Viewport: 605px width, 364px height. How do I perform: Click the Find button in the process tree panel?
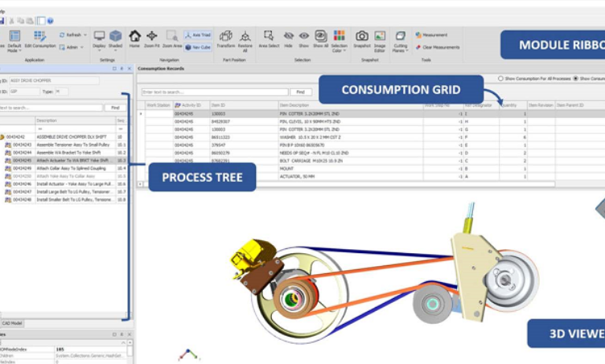115,108
